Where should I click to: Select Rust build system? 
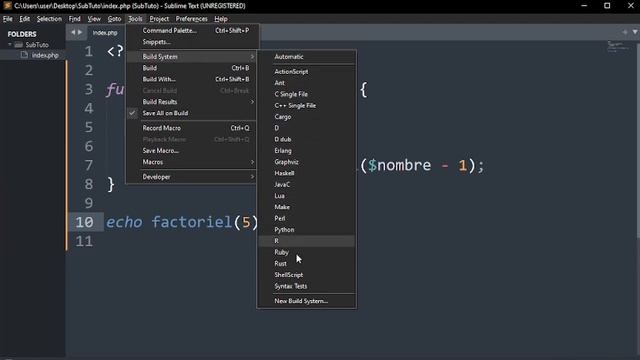[x=307, y=264]
